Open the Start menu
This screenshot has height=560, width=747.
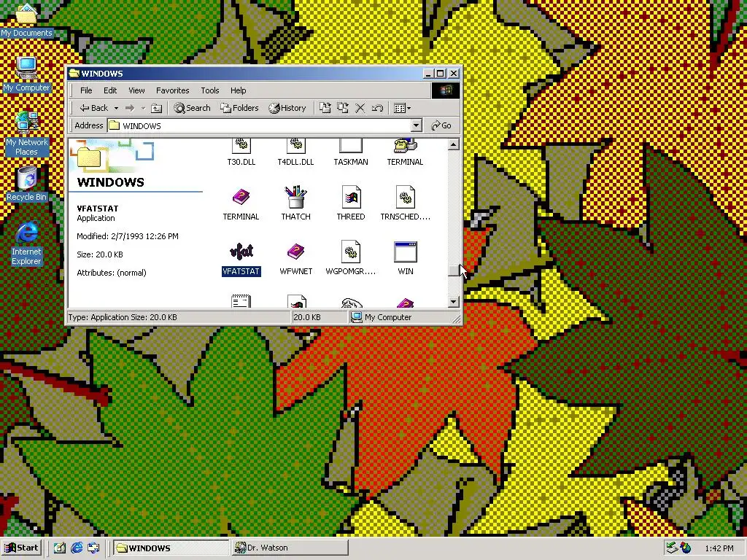click(22, 548)
